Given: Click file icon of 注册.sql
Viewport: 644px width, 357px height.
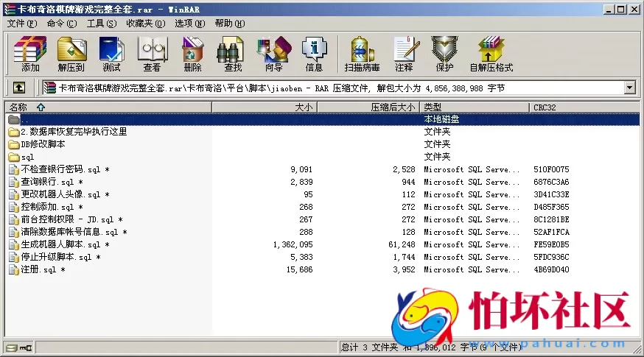Looking at the screenshot, I should (14, 270).
